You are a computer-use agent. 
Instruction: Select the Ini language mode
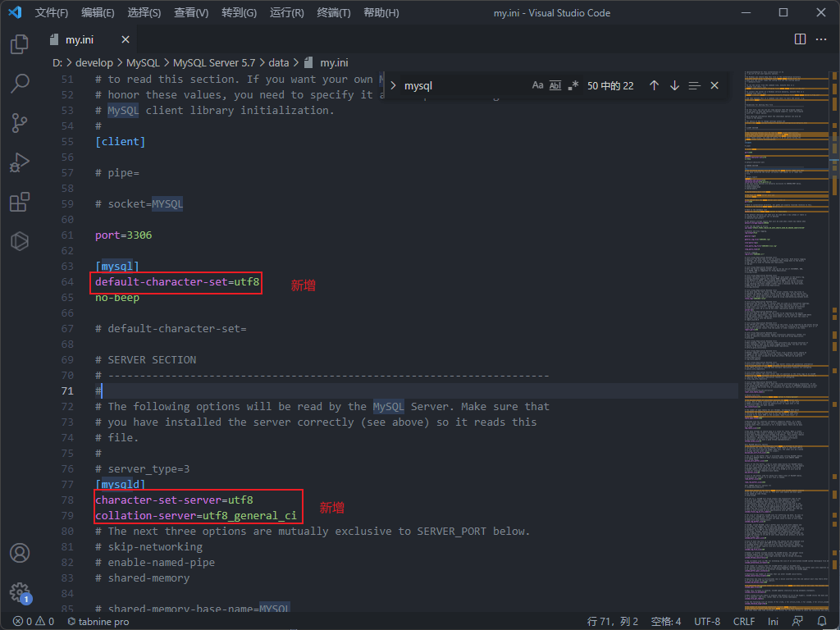pyautogui.click(x=773, y=622)
